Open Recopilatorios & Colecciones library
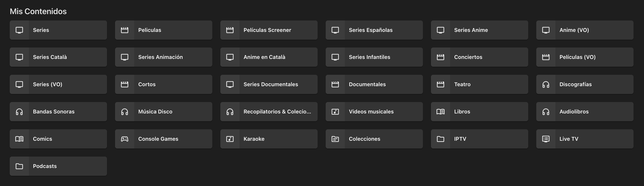The width and height of the screenshot is (644, 186). [269, 112]
